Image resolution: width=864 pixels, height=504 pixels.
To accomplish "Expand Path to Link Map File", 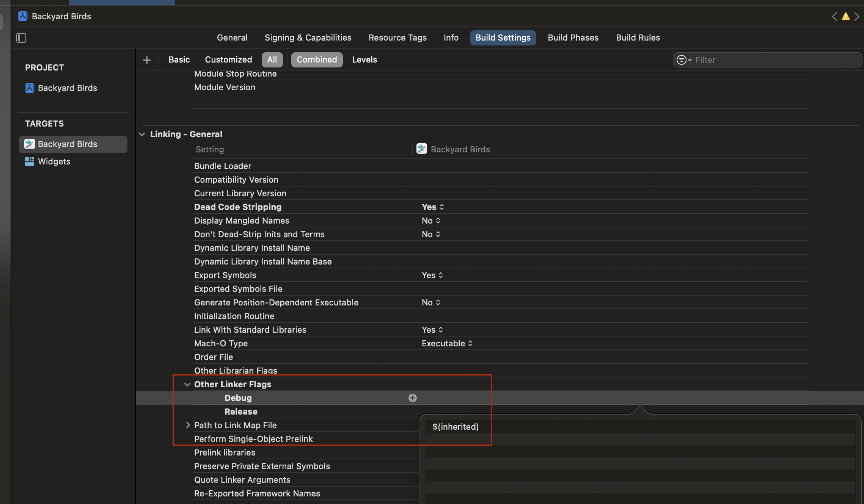I will tap(187, 425).
